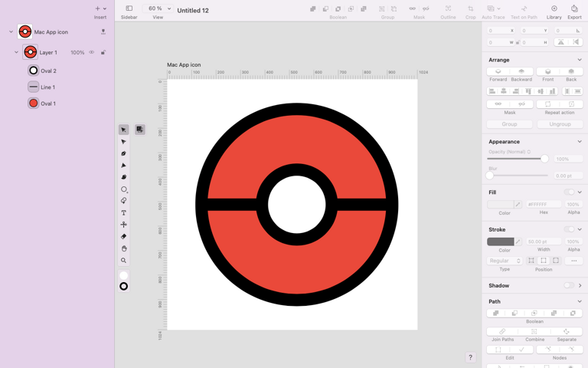The height and width of the screenshot is (368, 588).
Task: Select the Width tool in toolbox
Action: [x=123, y=225]
